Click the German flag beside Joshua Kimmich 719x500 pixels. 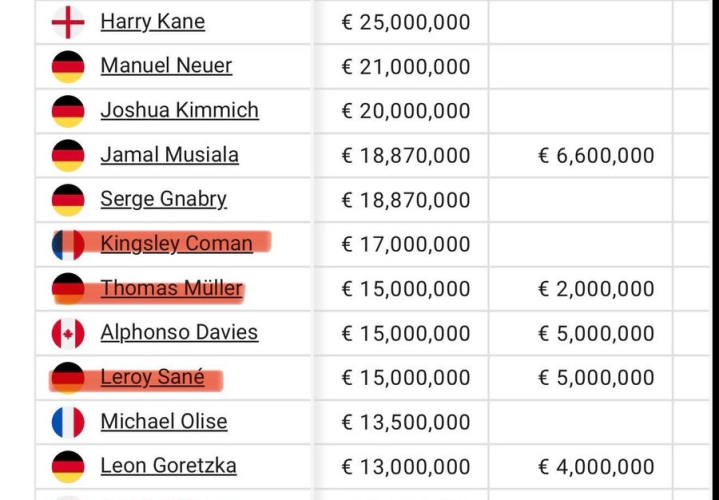coord(68,111)
